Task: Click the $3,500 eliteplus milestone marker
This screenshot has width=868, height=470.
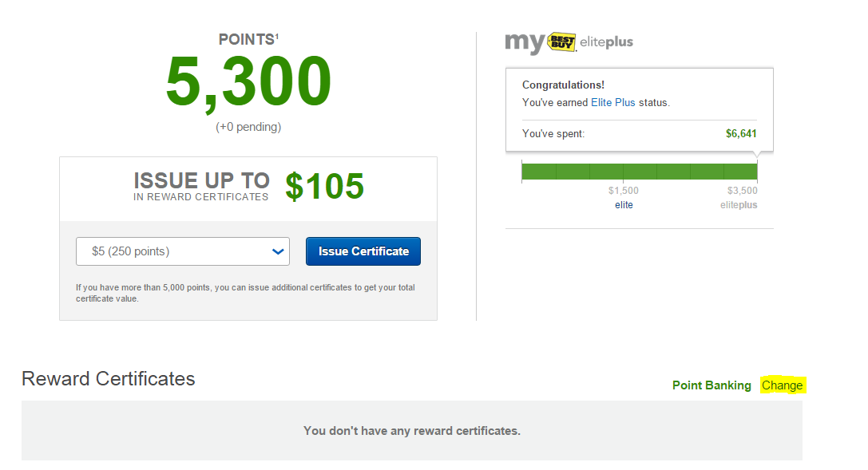Action: [x=742, y=190]
